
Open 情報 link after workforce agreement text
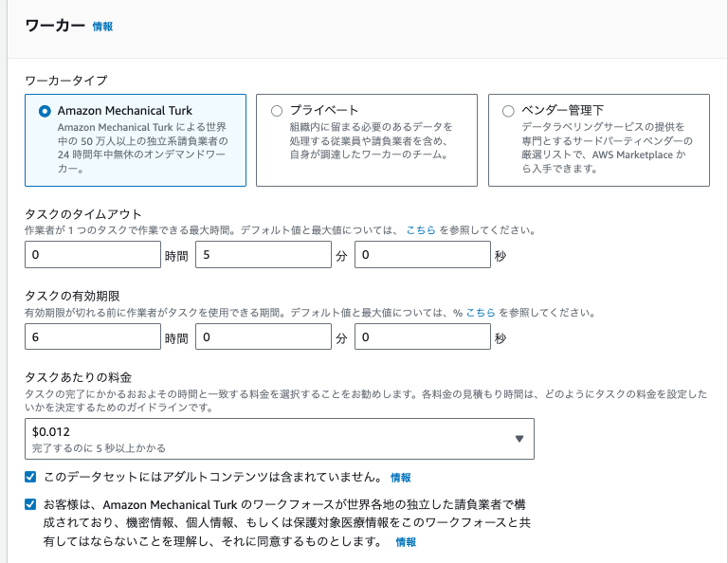click(x=406, y=541)
